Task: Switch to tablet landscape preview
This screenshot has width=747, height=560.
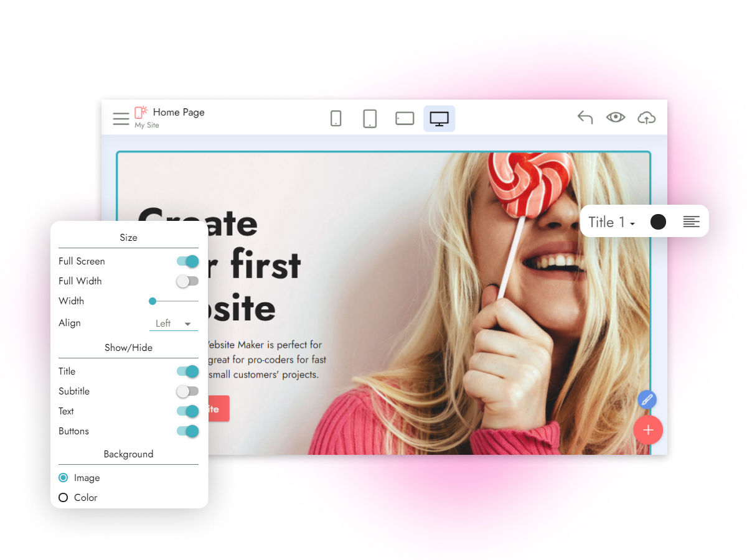Action: click(x=405, y=118)
